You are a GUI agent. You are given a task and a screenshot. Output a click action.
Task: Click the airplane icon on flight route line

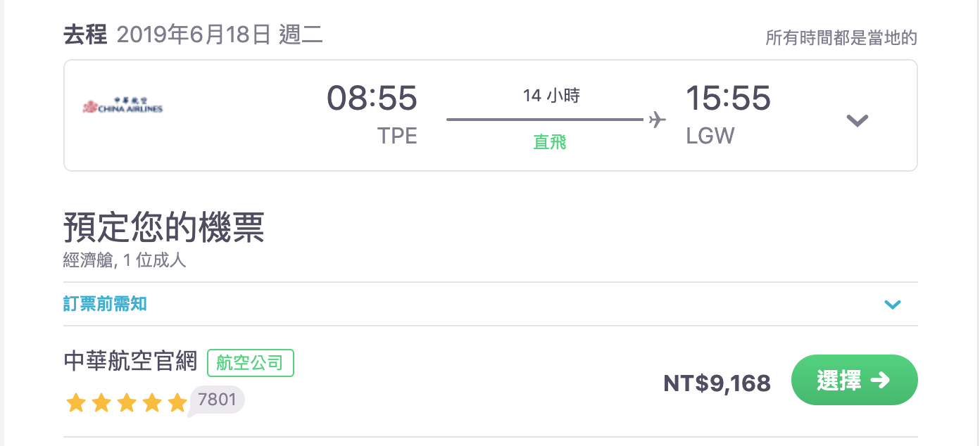(657, 120)
